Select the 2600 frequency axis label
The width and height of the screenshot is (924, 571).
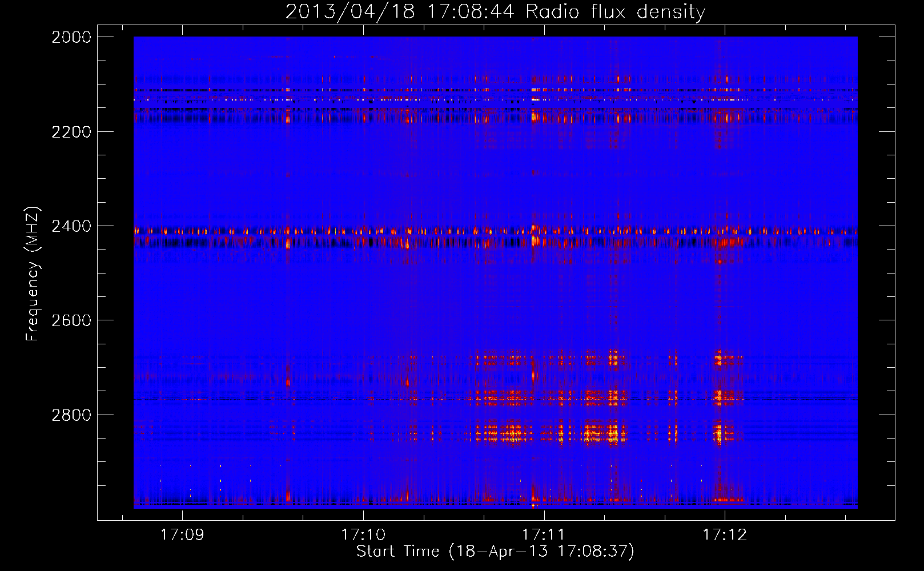tap(71, 320)
